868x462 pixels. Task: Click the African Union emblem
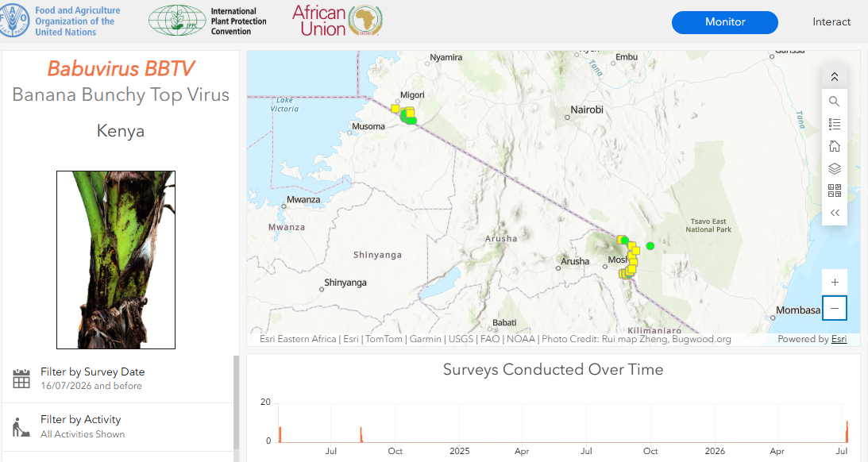pyautogui.click(x=365, y=21)
